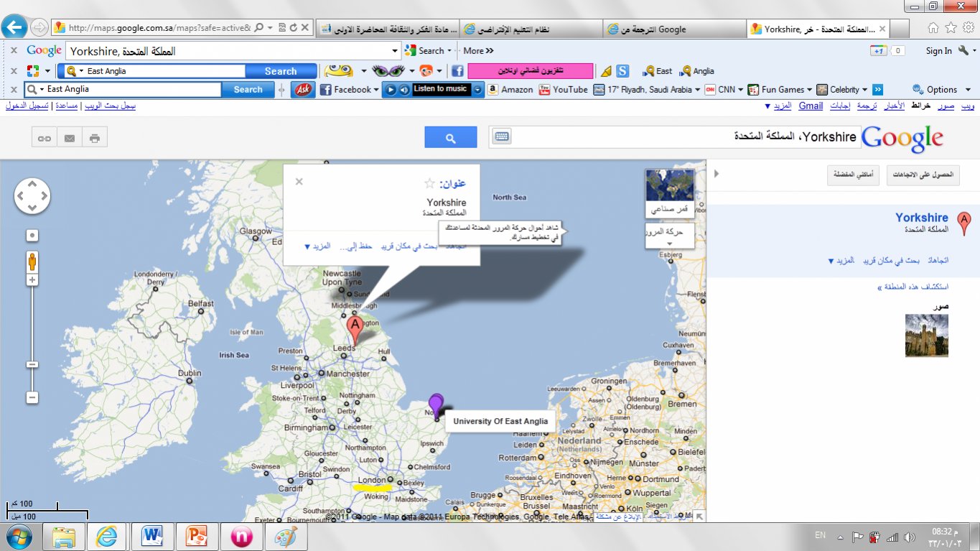Click Gmail link in Google nav bar
Viewport: 980px width, 551px height.
[x=811, y=106]
